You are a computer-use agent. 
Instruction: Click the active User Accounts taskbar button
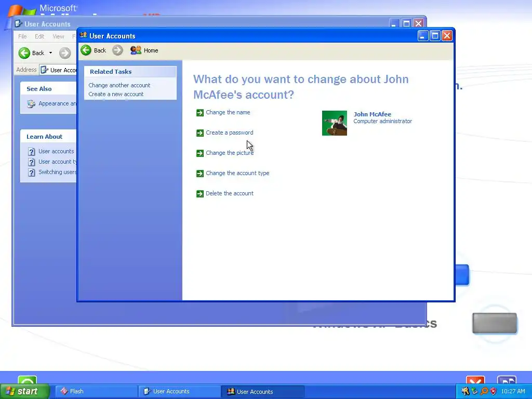(x=262, y=392)
